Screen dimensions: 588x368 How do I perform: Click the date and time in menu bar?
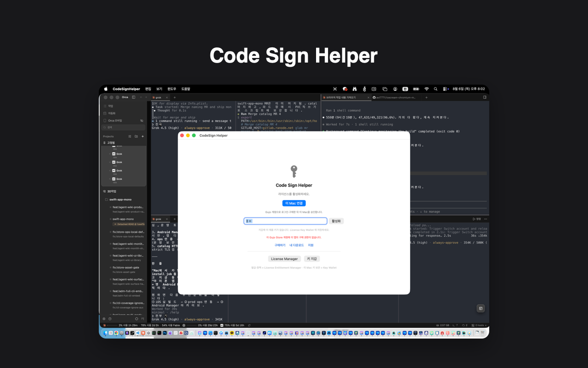click(x=469, y=89)
